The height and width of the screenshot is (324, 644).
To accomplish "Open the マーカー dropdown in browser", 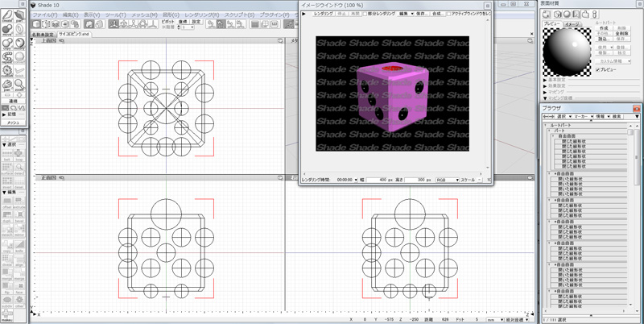I will pos(583,117).
